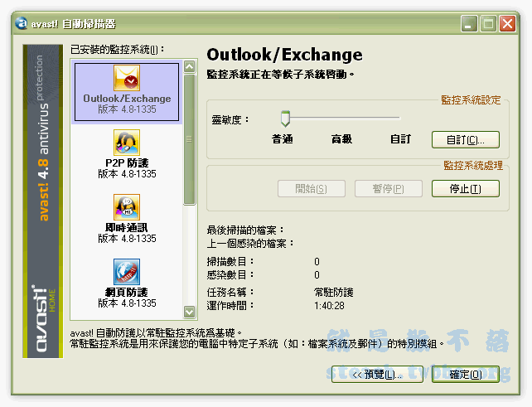Click the 自訂(C)... button
Screen dimensions: 532x407
[466, 140]
